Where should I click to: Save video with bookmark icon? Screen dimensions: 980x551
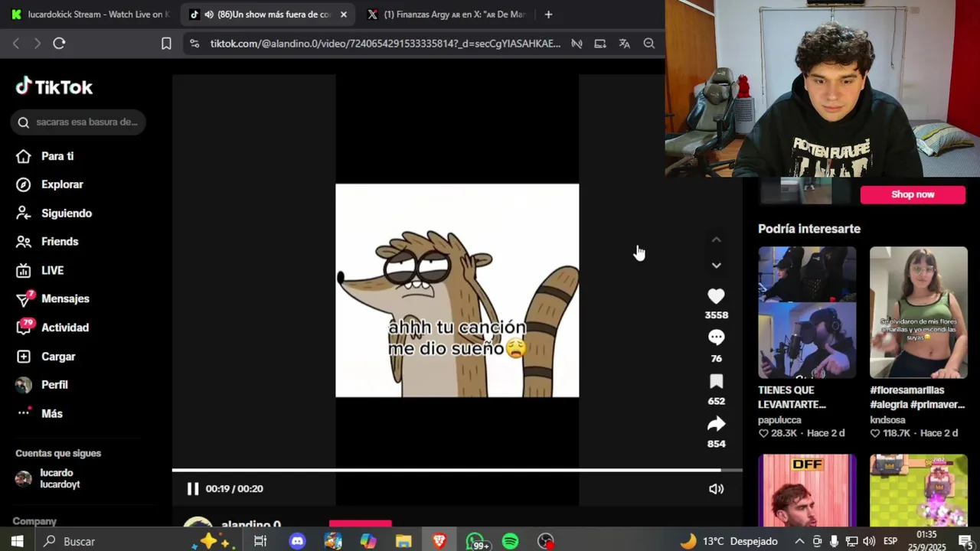716,381
